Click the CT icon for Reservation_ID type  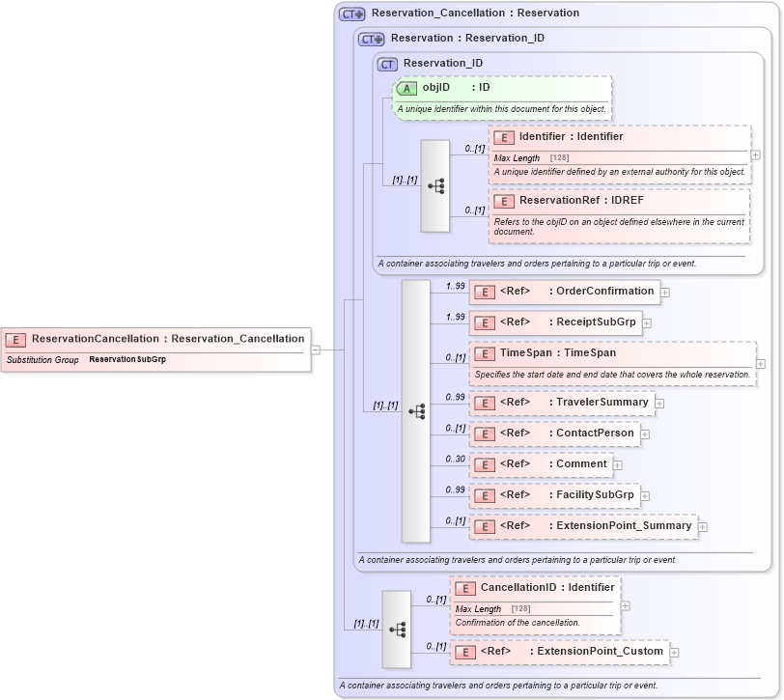tap(387, 63)
